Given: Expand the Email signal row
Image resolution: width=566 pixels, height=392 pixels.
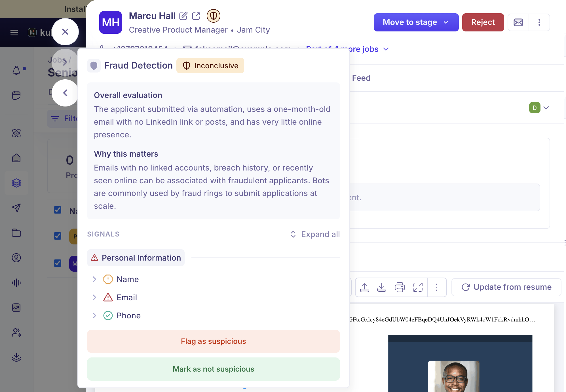Looking at the screenshot, I should pos(94,297).
